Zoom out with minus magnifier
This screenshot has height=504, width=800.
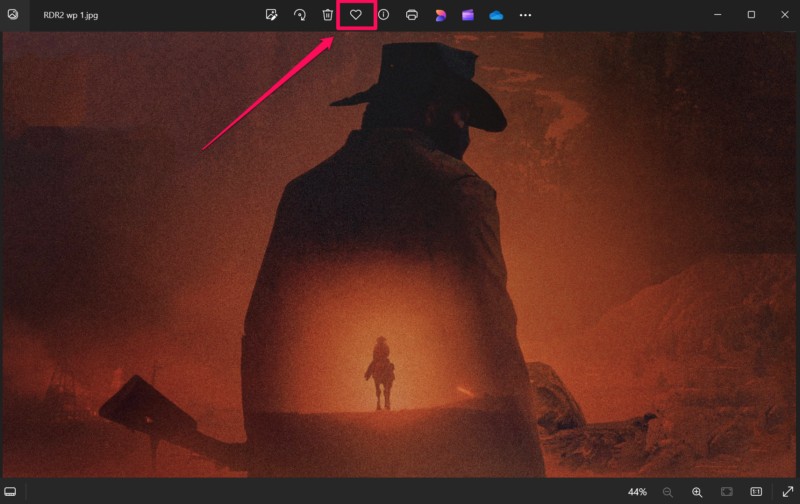click(x=667, y=492)
